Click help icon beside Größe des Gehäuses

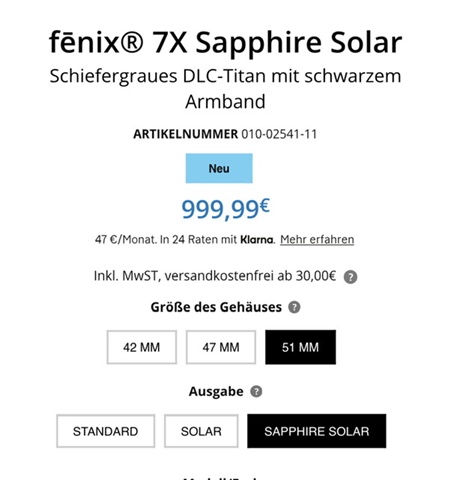coord(294,307)
